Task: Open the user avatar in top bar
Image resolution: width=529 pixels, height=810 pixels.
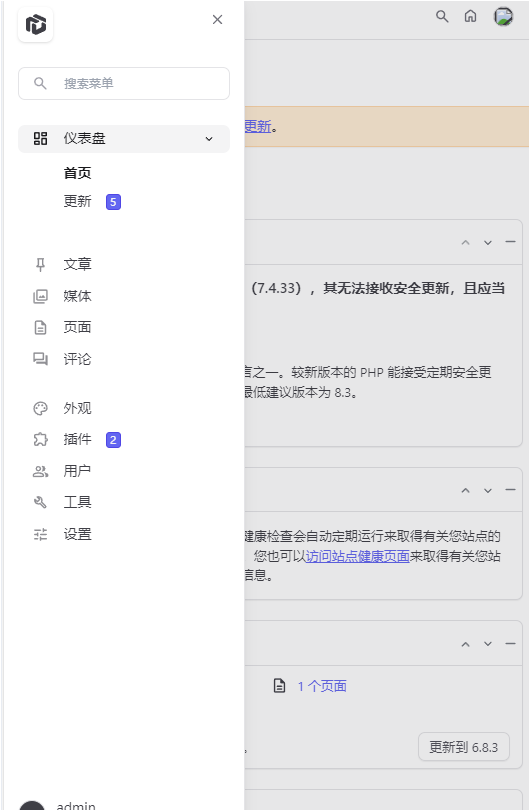Action: pos(503,17)
